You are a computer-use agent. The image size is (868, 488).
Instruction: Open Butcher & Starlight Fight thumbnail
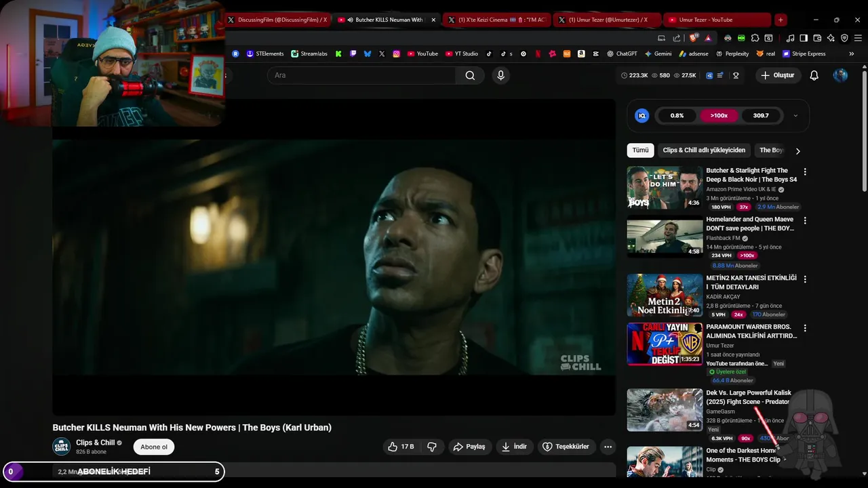(x=665, y=188)
